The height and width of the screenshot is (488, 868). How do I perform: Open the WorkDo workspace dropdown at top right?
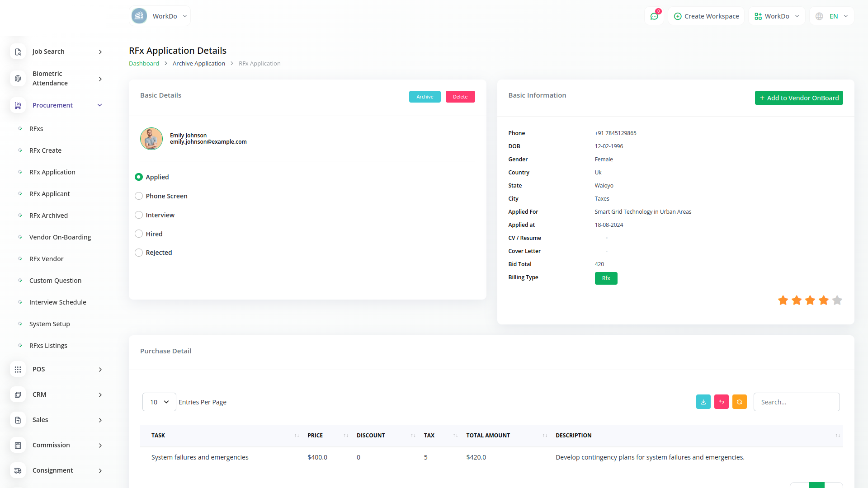coord(777,16)
